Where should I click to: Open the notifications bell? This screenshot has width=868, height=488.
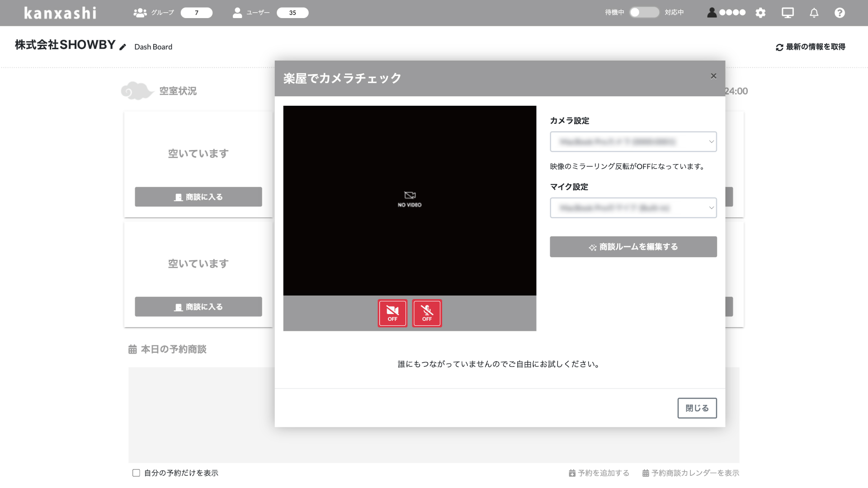pos(814,13)
